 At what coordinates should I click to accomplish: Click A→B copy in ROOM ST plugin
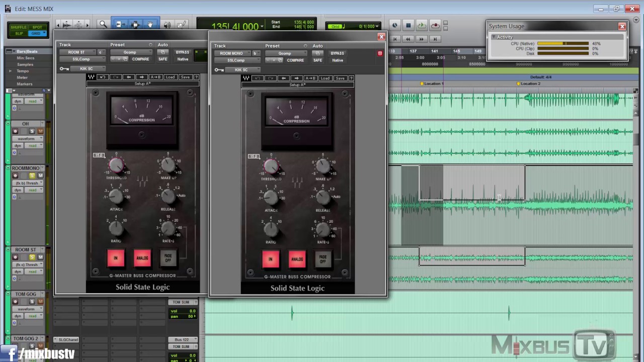coord(155,77)
